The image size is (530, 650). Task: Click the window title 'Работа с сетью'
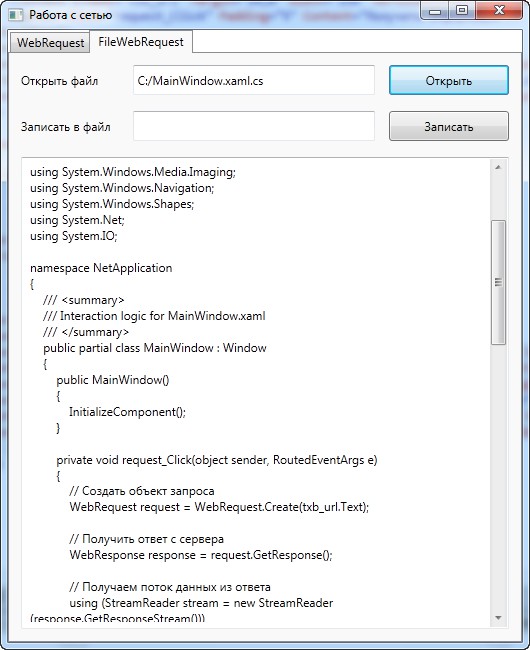pos(70,15)
